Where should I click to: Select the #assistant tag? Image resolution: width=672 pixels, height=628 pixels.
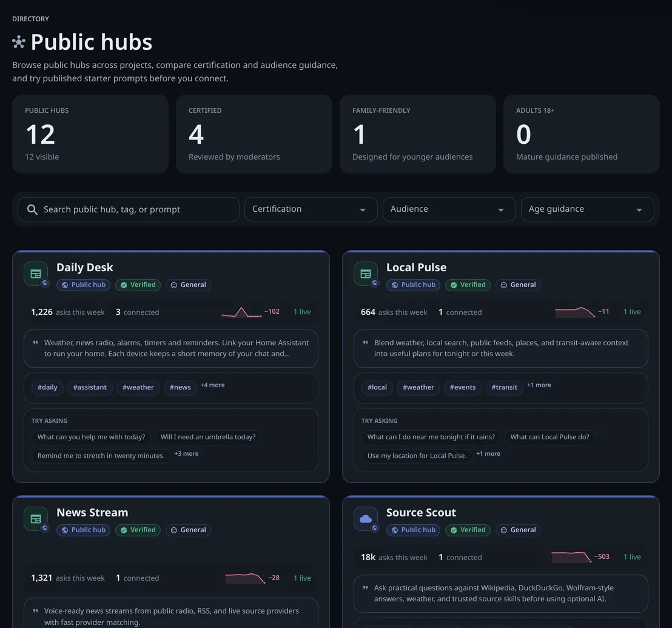pyautogui.click(x=90, y=388)
